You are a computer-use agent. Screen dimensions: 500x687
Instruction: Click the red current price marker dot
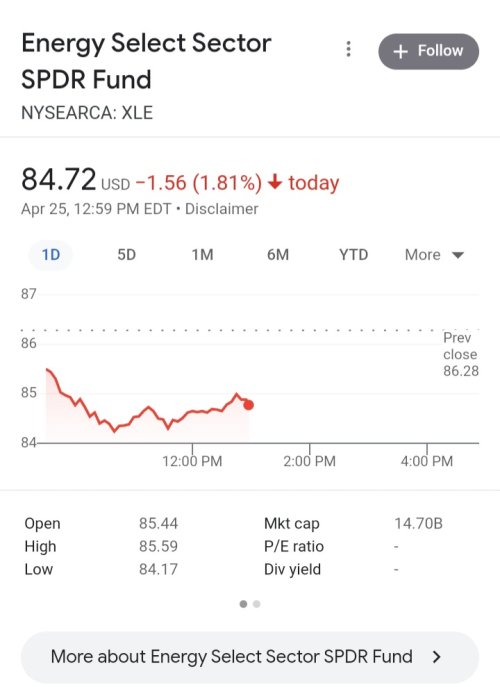[x=248, y=405]
